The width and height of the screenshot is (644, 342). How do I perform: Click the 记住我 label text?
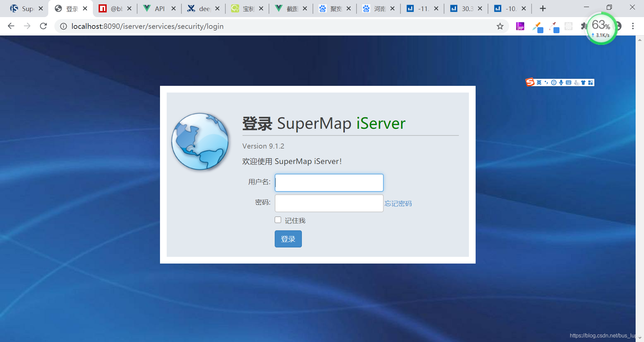tap(295, 221)
